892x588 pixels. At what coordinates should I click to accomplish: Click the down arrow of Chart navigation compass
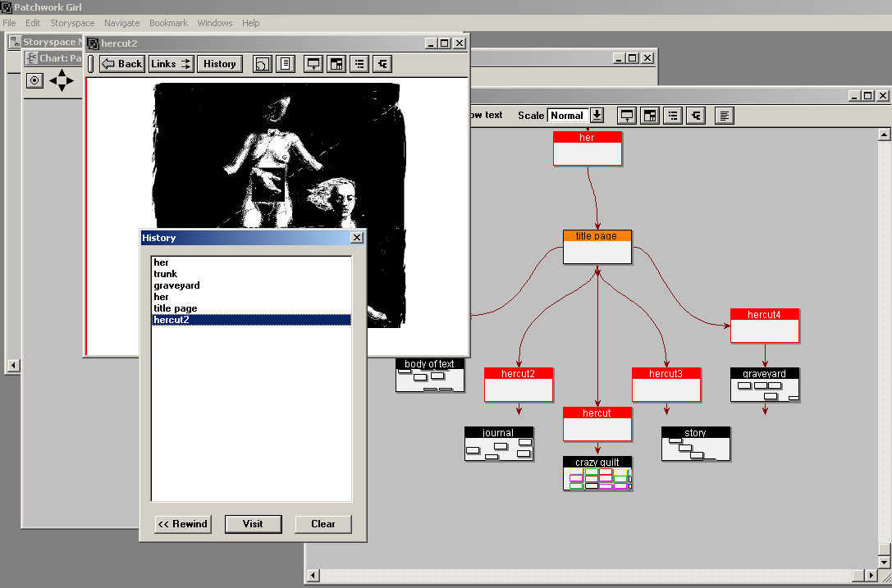tap(62, 88)
